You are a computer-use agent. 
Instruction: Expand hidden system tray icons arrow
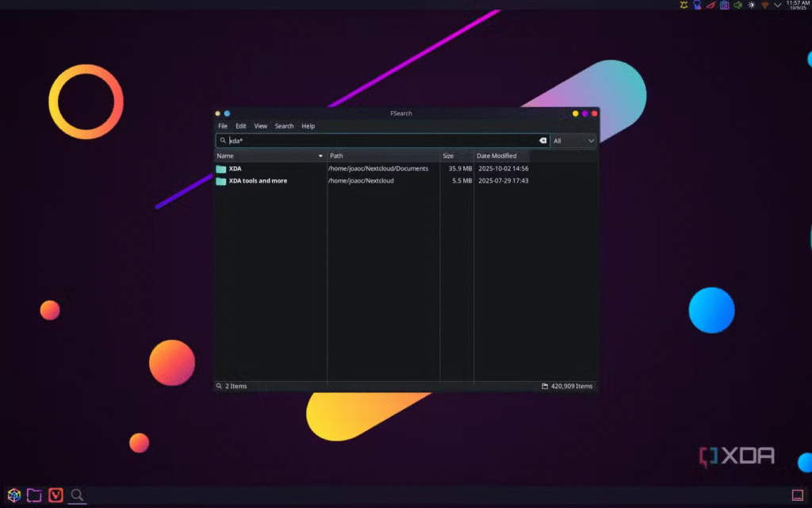pos(777,5)
